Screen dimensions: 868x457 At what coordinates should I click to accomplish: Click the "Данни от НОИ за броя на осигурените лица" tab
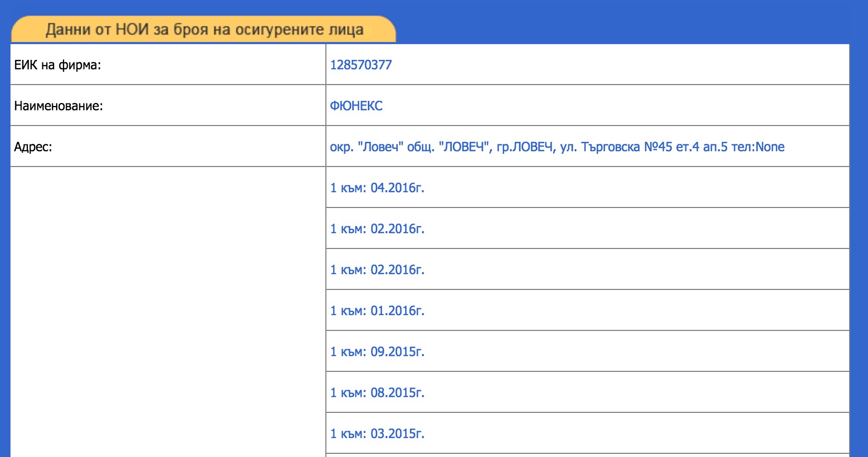coord(204,29)
